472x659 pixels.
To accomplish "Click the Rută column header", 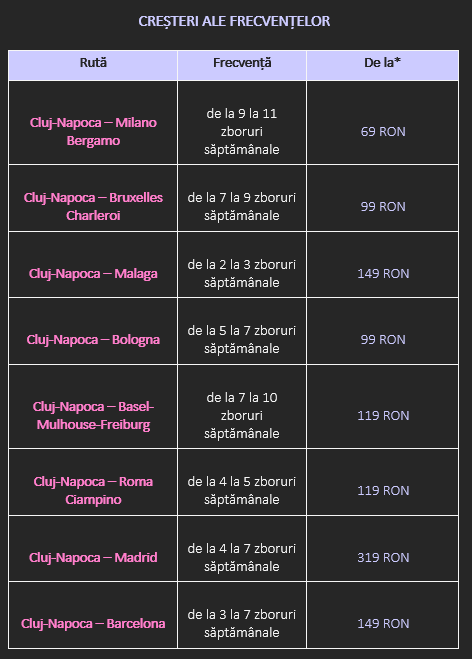I will click(x=93, y=65).
